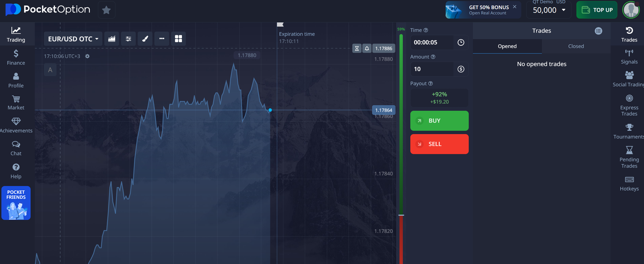Open Social Trading panel

(629, 79)
